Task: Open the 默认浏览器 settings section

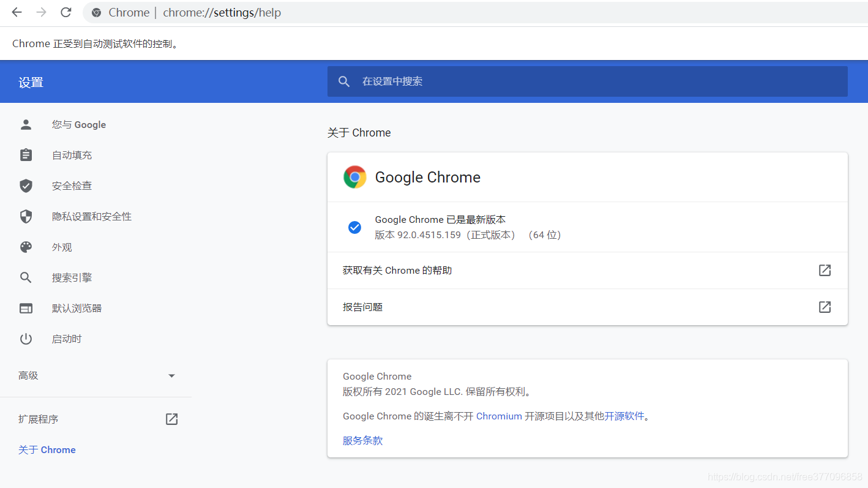Action: click(x=77, y=308)
